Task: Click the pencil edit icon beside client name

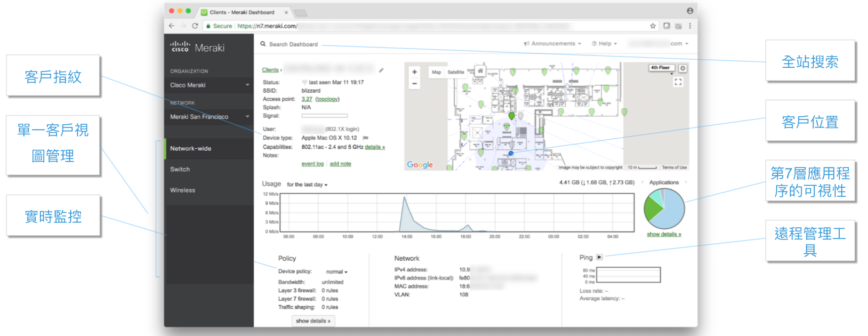Action: point(381,70)
